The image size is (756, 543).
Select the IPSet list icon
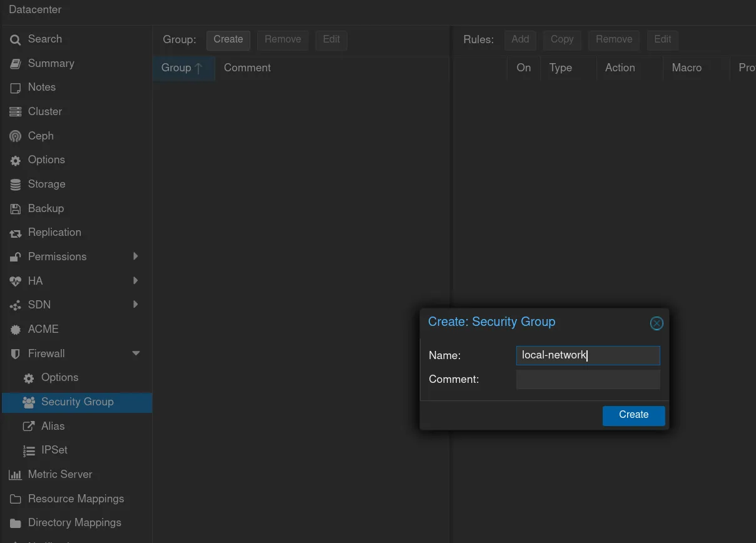point(29,450)
